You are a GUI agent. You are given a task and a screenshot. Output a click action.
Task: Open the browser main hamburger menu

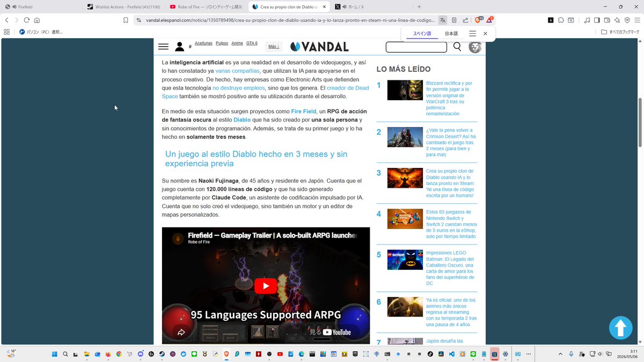[x=636, y=20]
